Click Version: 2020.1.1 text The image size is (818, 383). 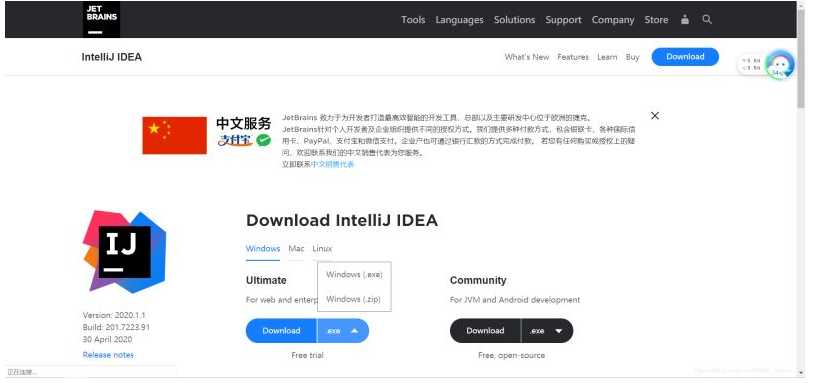(x=114, y=315)
